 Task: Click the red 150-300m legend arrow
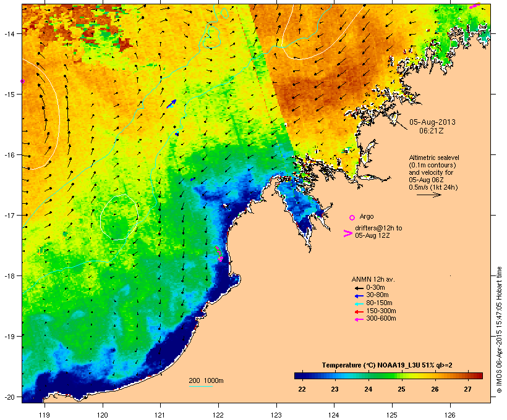[x=359, y=311]
